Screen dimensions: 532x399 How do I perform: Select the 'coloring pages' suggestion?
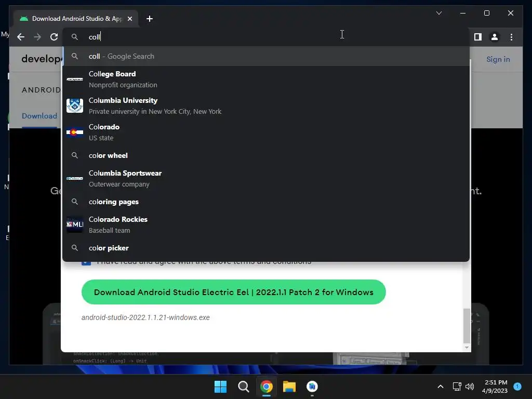coord(267,202)
